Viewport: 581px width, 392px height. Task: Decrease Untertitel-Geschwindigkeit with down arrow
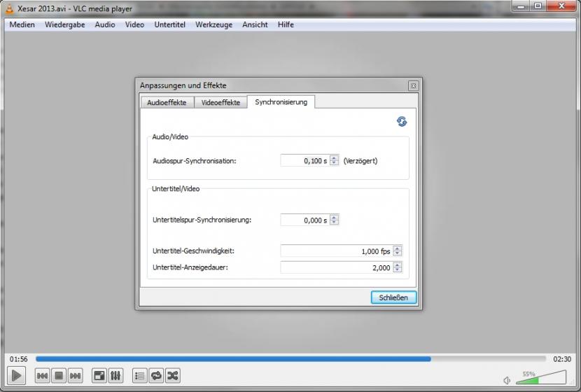click(x=397, y=253)
